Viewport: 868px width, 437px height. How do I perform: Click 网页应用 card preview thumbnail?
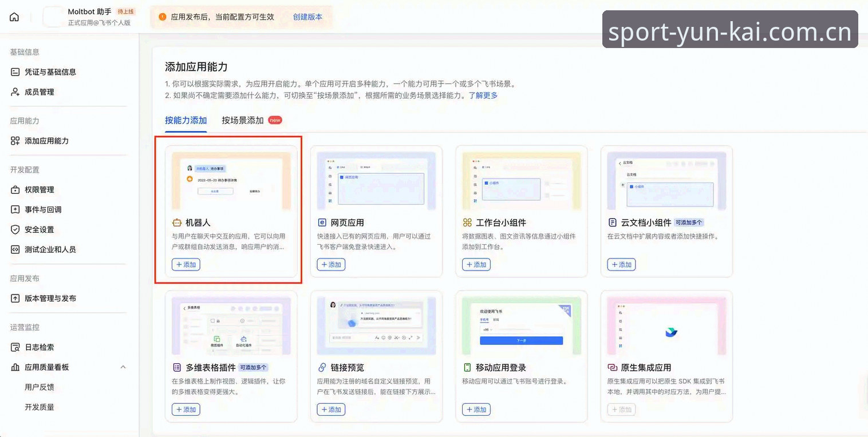coord(376,181)
